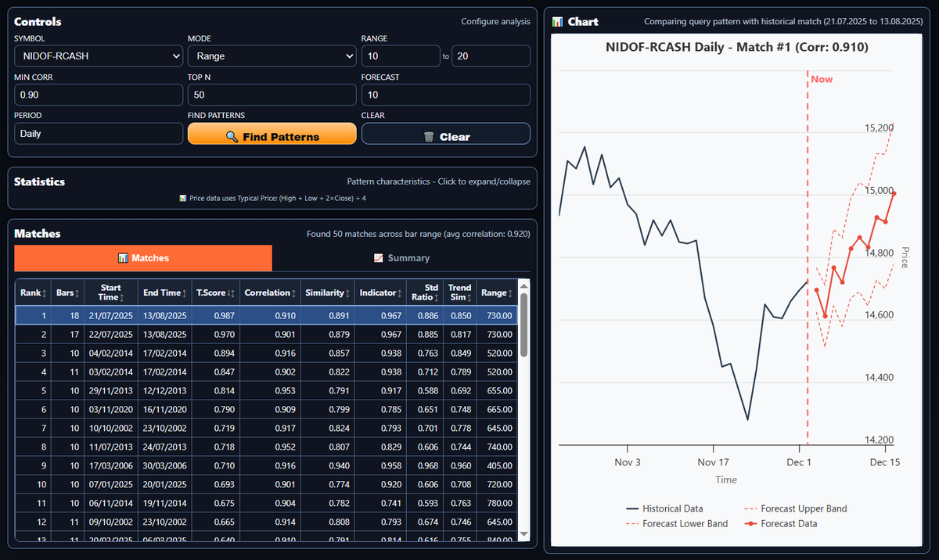This screenshot has height=560, width=939.
Task: Open the MODE dropdown
Action: pos(272,56)
